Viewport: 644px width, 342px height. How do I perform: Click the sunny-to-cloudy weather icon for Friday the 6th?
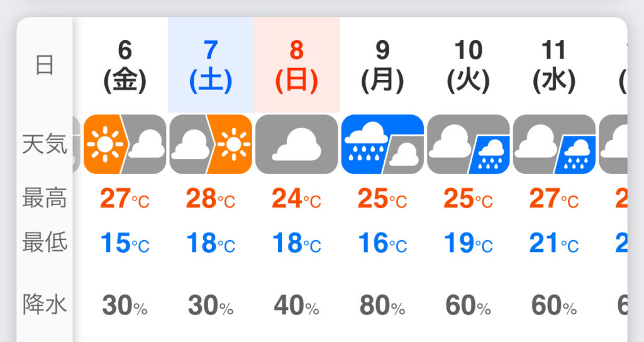click(x=125, y=144)
